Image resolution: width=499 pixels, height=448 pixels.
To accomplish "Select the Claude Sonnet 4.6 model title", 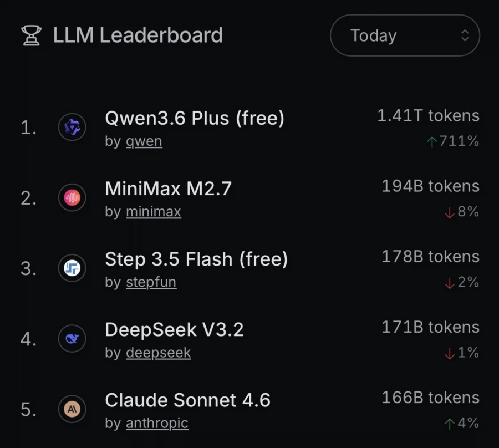I will (187, 400).
